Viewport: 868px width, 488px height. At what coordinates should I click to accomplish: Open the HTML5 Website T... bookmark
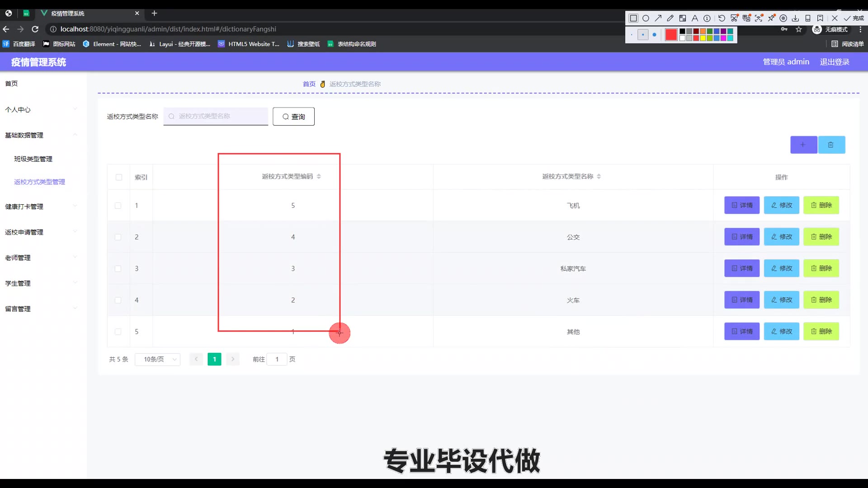tap(249, 44)
